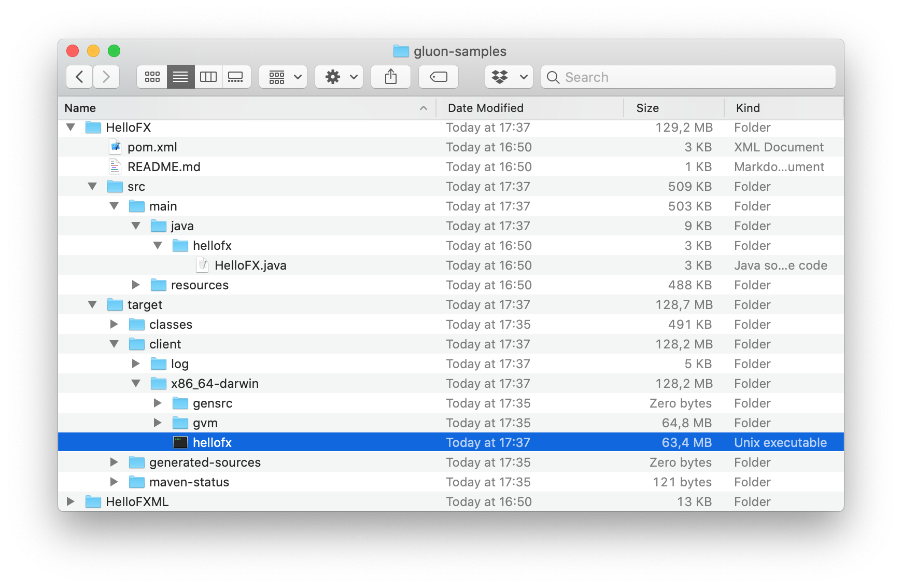Viewport: 902px width, 588px height.
Task: Go forward with the right chevron button
Action: click(x=106, y=77)
